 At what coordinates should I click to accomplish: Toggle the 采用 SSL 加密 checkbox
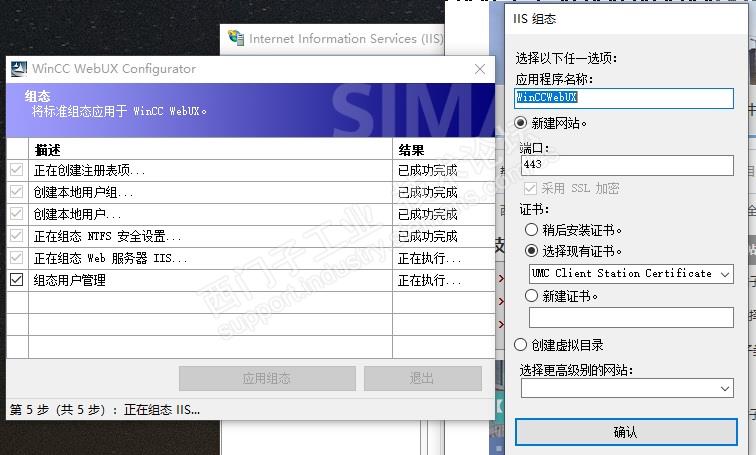(530, 188)
